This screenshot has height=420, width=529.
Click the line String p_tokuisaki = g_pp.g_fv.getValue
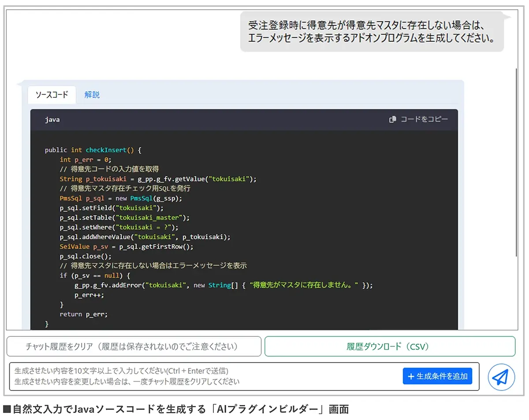(158, 179)
